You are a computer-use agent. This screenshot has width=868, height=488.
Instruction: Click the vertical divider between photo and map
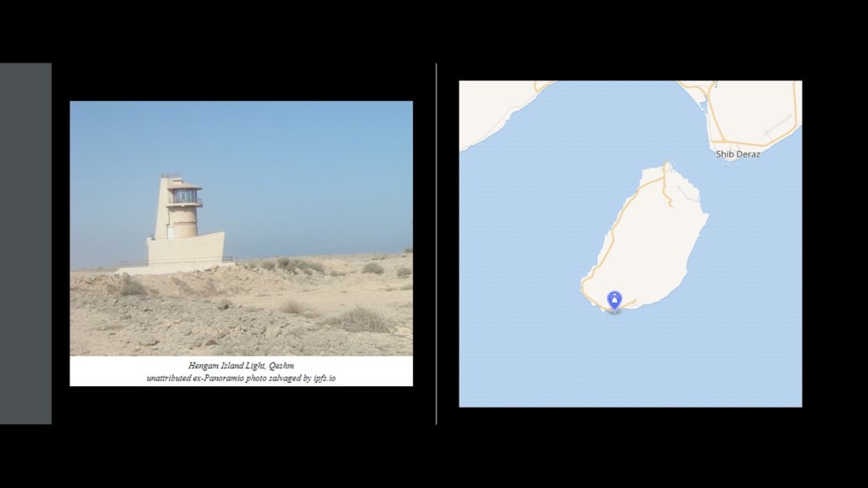click(437, 243)
